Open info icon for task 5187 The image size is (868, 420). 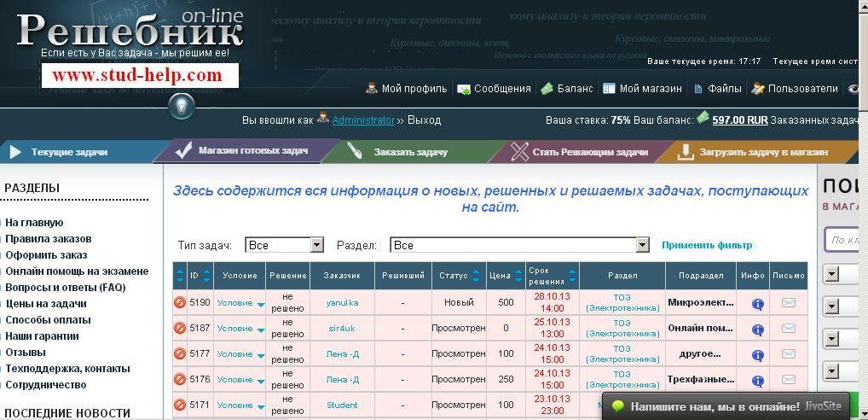click(x=758, y=330)
